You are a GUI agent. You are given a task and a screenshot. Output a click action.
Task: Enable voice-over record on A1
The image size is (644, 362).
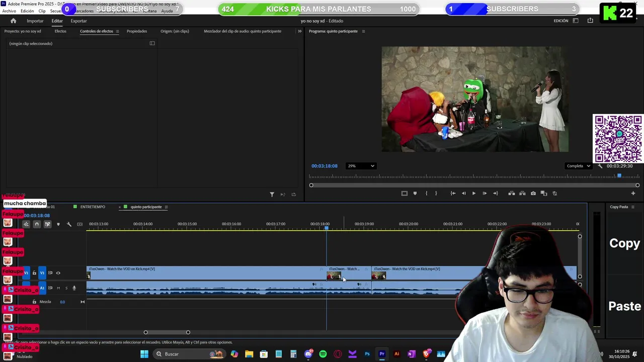coord(74,288)
